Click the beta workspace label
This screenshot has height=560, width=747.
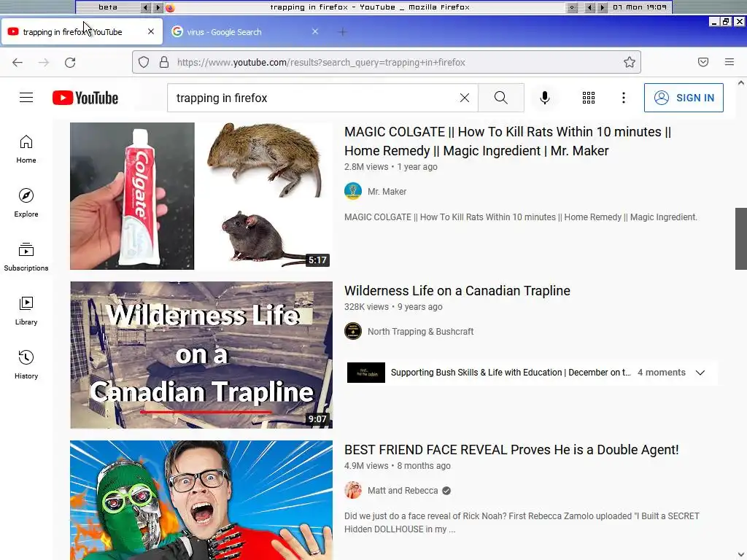pos(108,7)
